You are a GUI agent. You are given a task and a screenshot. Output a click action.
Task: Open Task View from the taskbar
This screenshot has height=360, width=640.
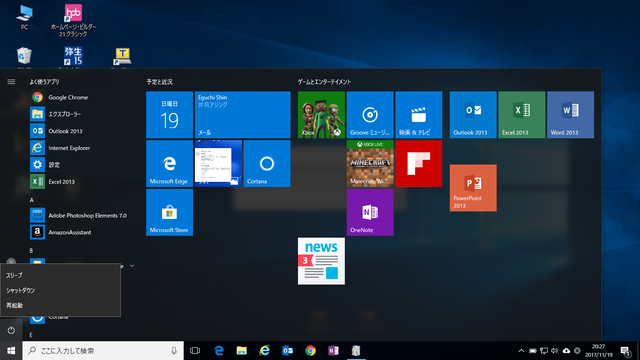point(195,351)
